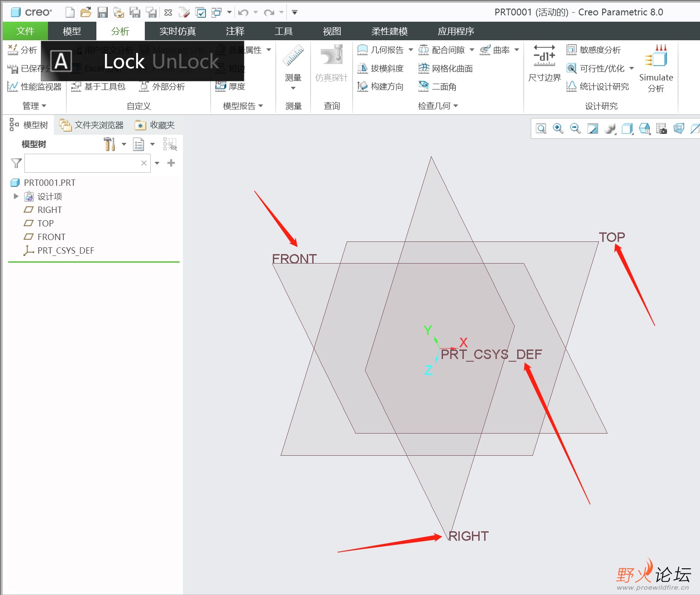Screen dimensions: 700x595
Task: Open the 文件 menu
Action: coord(25,31)
